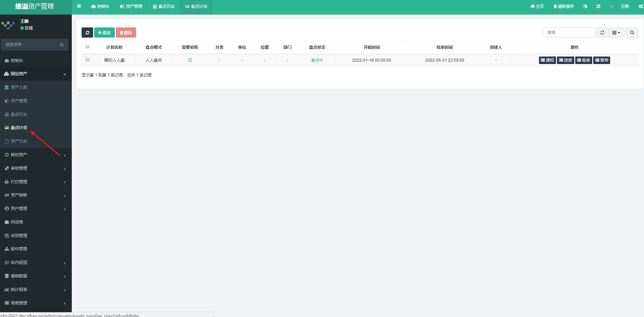Click the magnifier search button at table right
Image resolution: width=644 pixels, height=317 pixels.
632,33
